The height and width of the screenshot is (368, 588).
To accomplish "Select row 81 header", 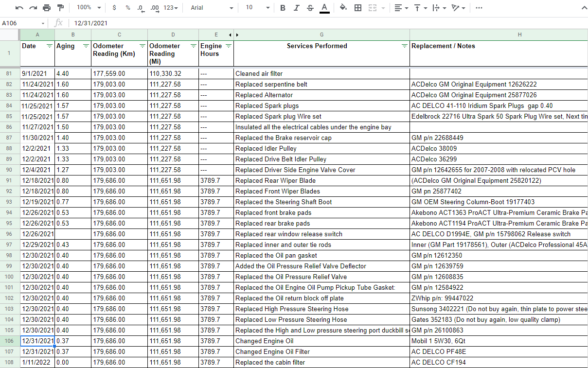I will (x=10, y=73).
